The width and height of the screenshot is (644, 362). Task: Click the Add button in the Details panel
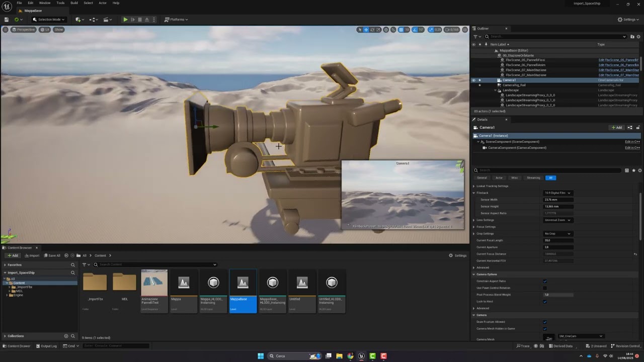pyautogui.click(x=617, y=128)
